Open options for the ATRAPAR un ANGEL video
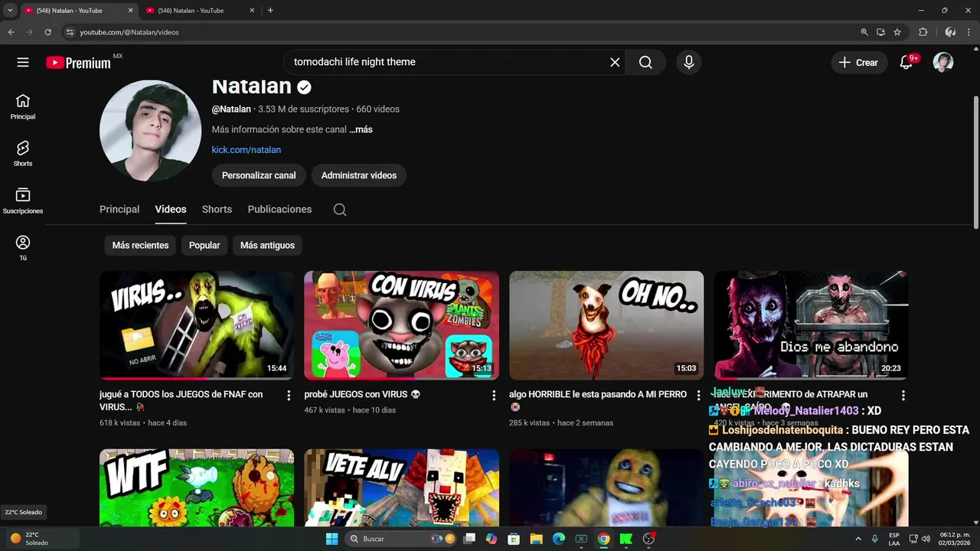This screenshot has width=980, height=551. (x=903, y=396)
